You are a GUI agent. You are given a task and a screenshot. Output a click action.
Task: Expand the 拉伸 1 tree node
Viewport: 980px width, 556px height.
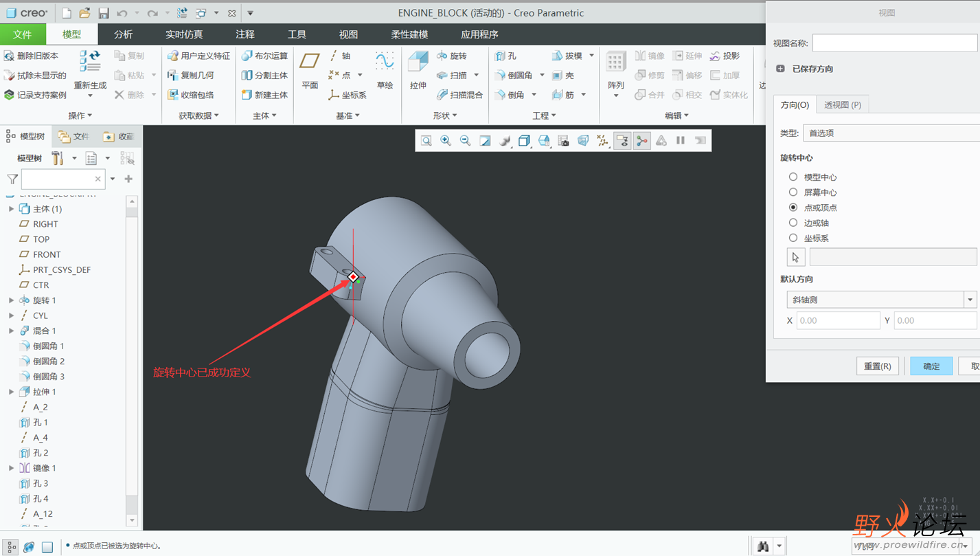pos(11,392)
